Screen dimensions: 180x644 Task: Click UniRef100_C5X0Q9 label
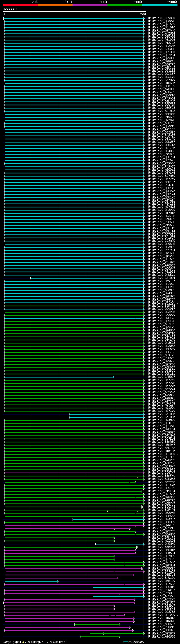pos(161,315)
